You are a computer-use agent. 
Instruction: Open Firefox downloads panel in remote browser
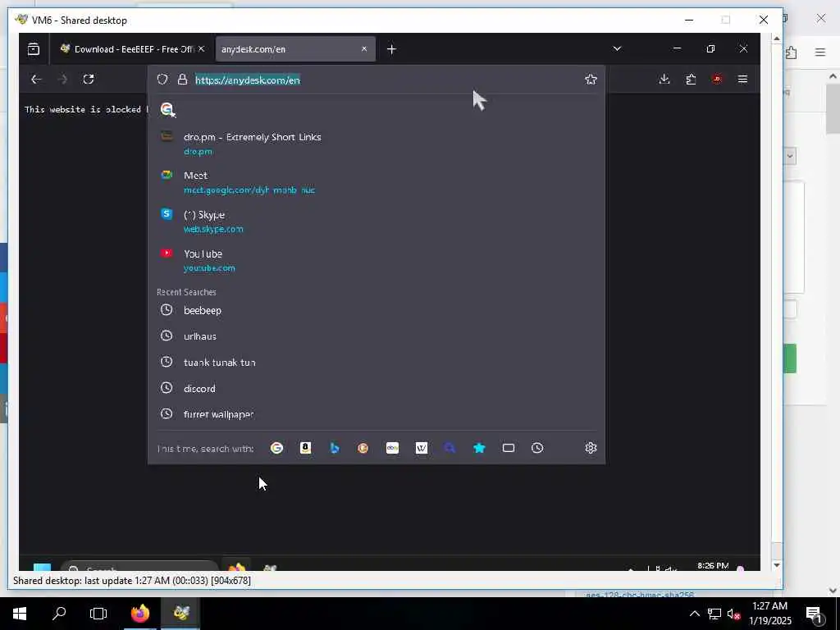[664, 80]
